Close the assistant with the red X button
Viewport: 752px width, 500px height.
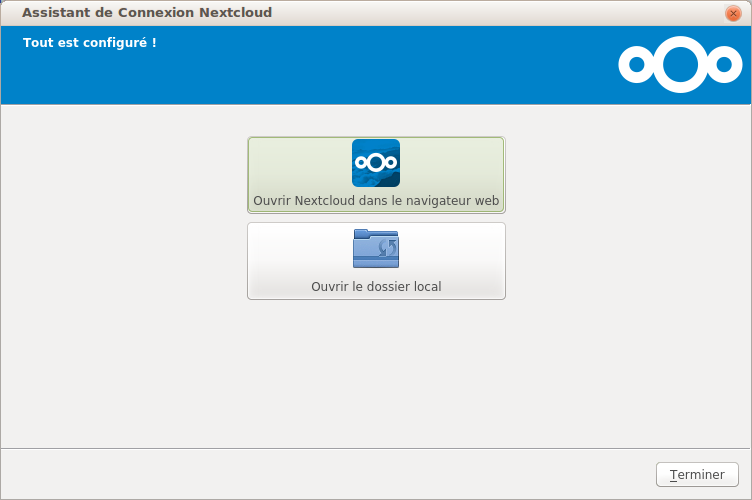tap(733, 13)
